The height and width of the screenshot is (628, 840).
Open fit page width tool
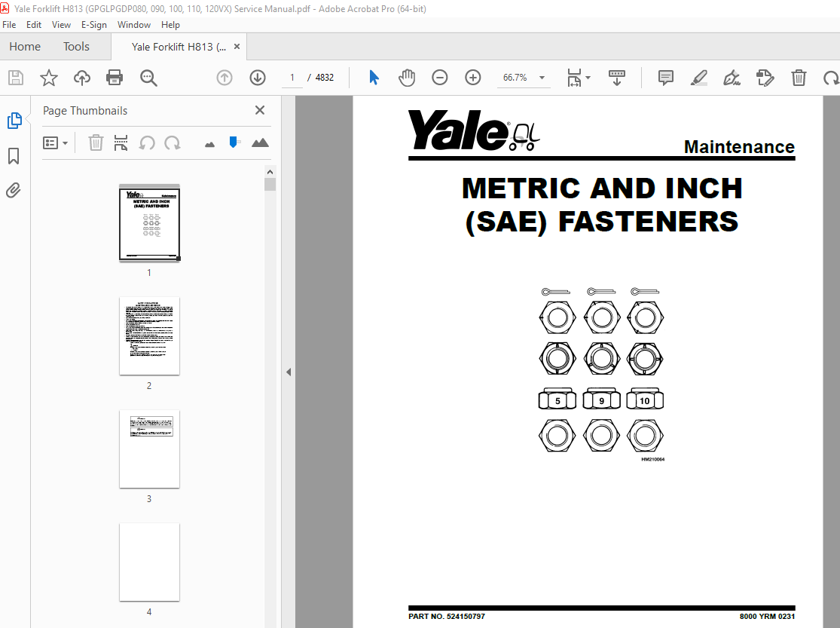coord(574,78)
